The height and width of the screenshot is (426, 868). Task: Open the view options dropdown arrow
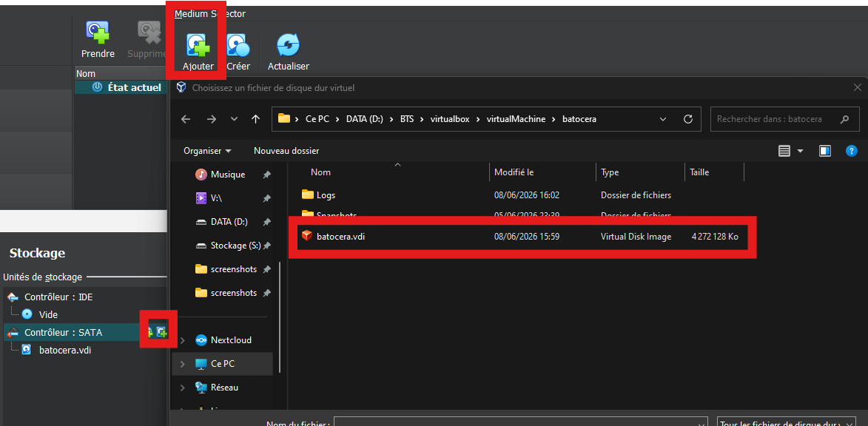tap(800, 151)
